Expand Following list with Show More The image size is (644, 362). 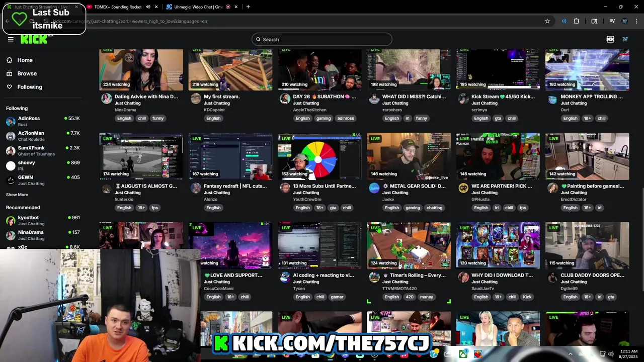click(17, 195)
